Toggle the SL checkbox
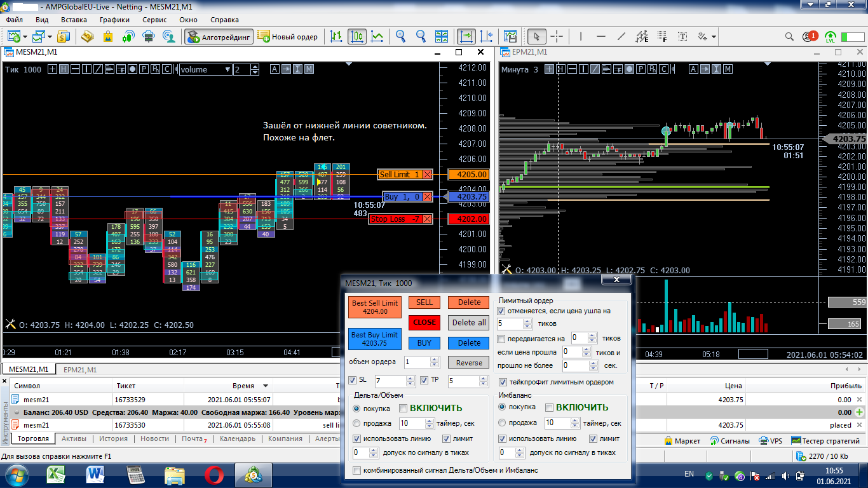This screenshot has width=868, height=488. 353,381
